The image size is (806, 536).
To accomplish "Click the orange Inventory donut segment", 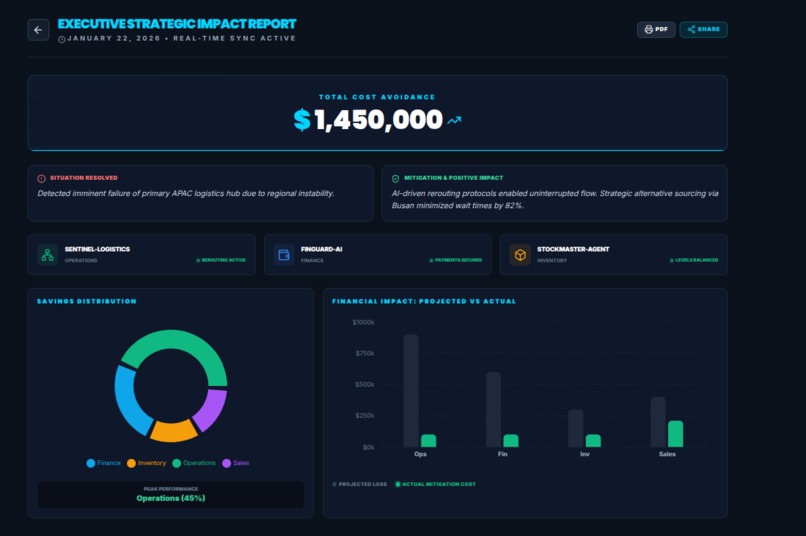I will tap(173, 431).
